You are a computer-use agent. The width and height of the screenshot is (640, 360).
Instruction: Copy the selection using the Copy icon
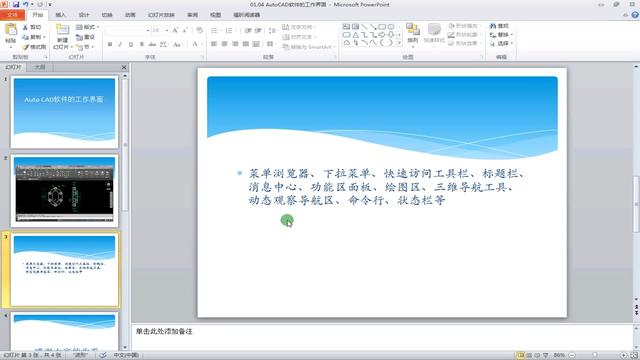click(25, 37)
